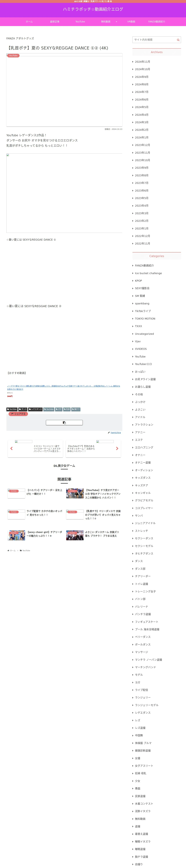
Task: Click the ポチ tag label
Action: tap(59, 409)
